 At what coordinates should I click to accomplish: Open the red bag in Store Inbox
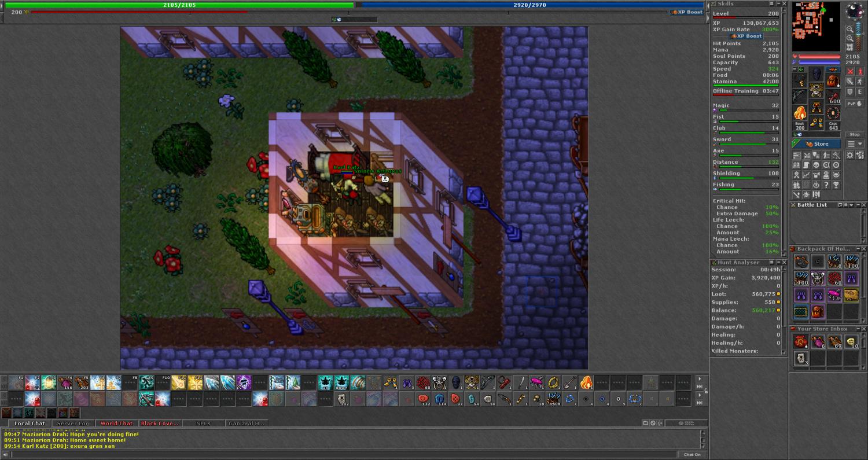pos(801,342)
